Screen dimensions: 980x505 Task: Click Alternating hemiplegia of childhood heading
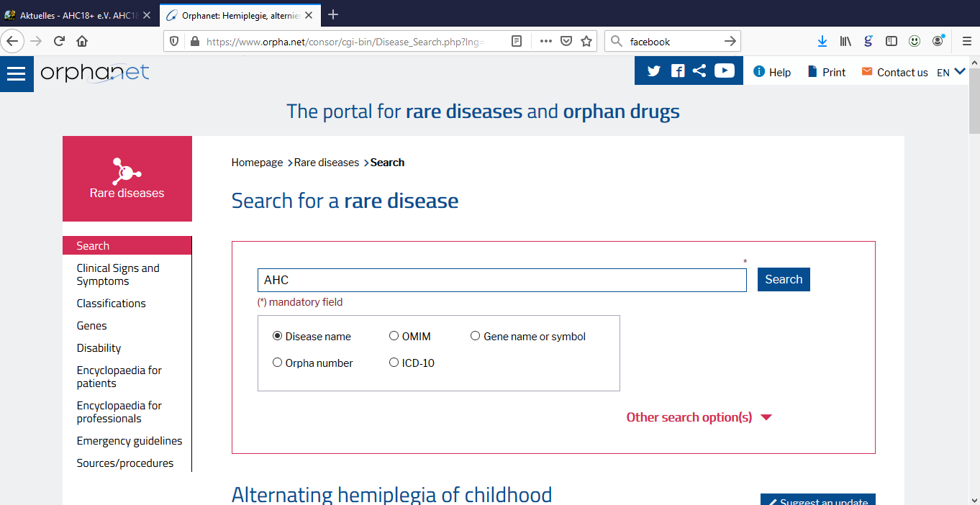(392, 495)
